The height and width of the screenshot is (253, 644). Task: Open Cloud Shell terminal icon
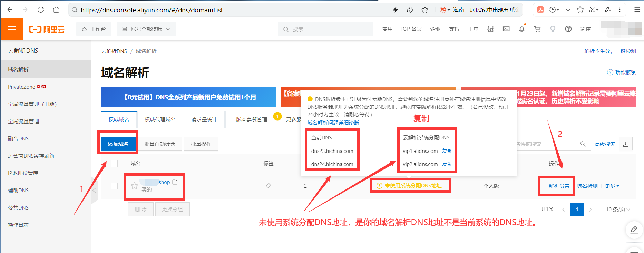coord(506,29)
